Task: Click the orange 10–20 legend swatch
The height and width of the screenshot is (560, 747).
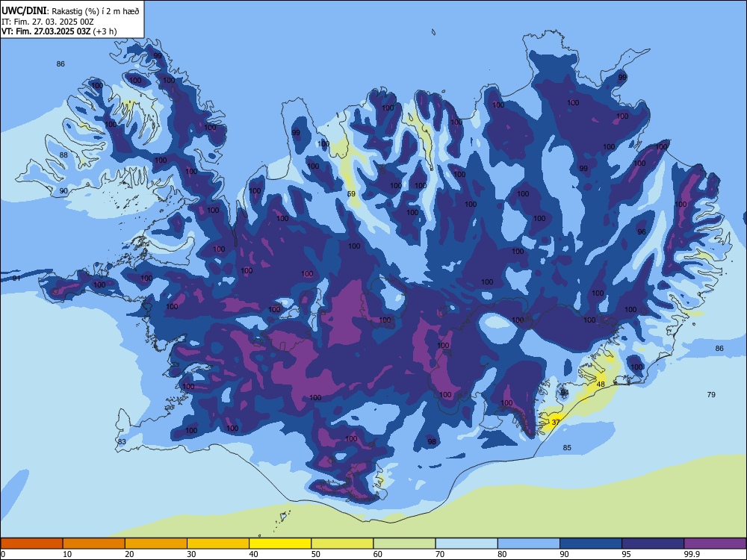Action: pyautogui.click(x=94, y=544)
